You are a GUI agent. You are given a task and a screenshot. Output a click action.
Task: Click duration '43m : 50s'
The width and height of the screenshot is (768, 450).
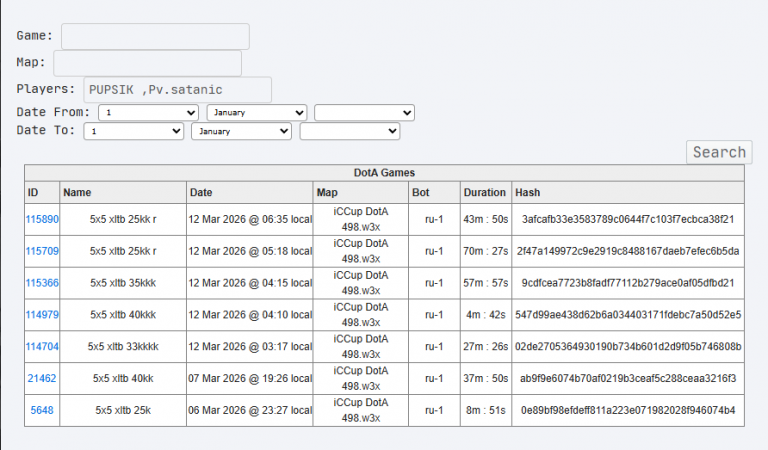(486, 219)
